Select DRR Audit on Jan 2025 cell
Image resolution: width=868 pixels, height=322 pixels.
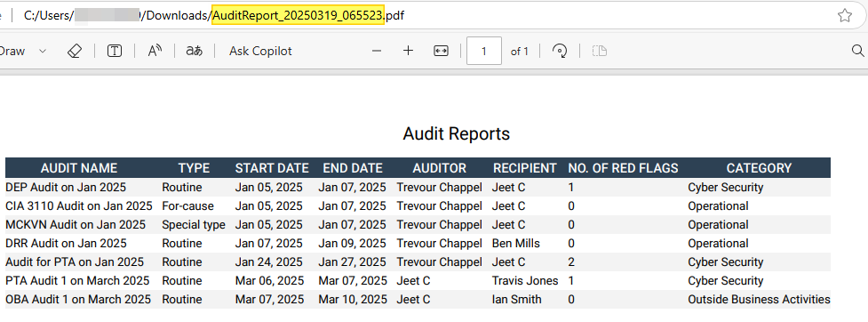click(66, 244)
